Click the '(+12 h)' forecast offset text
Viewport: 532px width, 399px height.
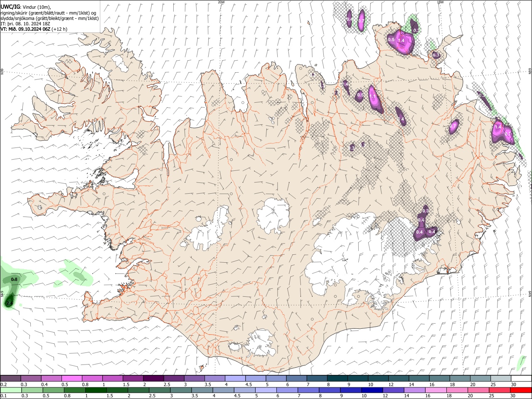(x=60, y=29)
